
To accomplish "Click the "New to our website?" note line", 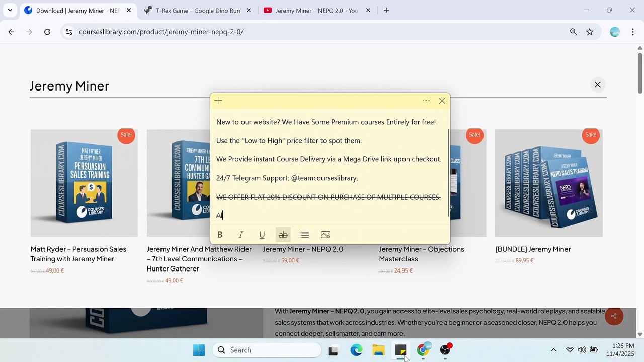I will (326, 122).
